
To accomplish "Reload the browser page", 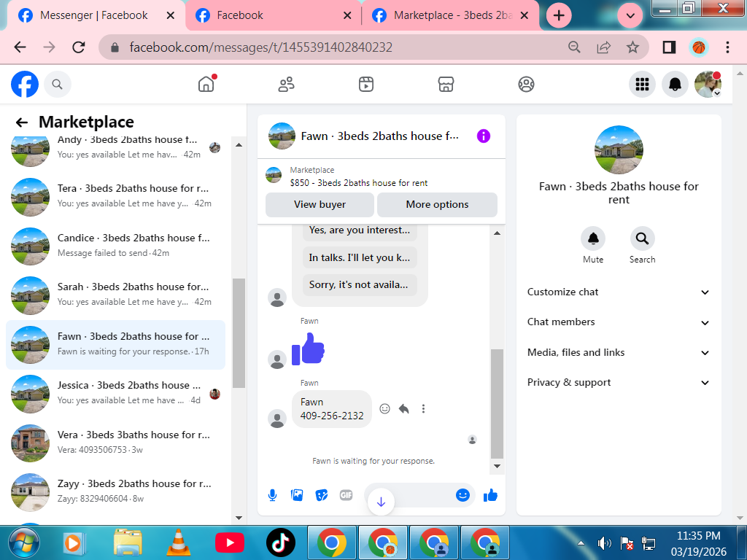I will (79, 47).
